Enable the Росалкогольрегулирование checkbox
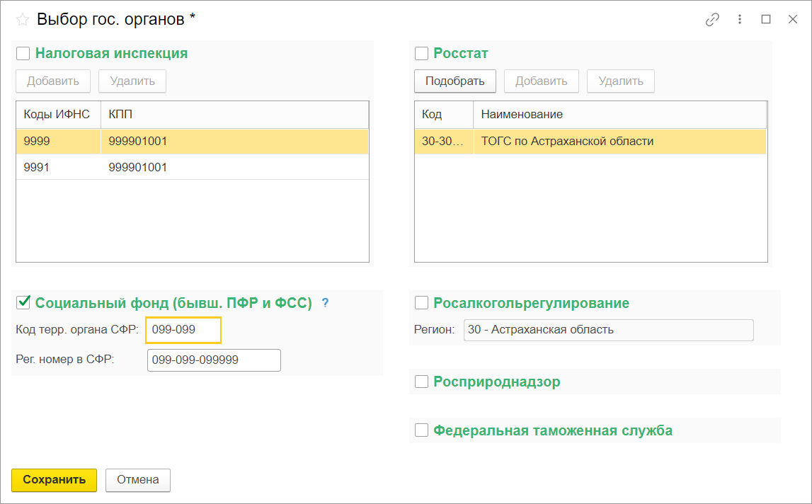Viewport: 812px width, 504px height. pyautogui.click(x=422, y=303)
